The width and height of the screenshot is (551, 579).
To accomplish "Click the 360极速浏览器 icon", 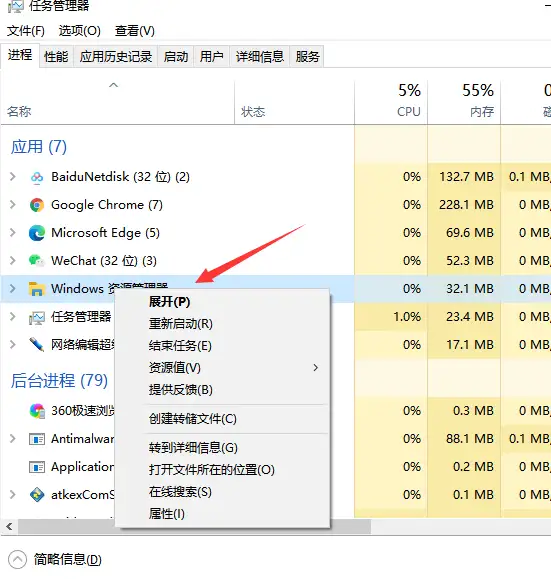I will coord(37,411).
